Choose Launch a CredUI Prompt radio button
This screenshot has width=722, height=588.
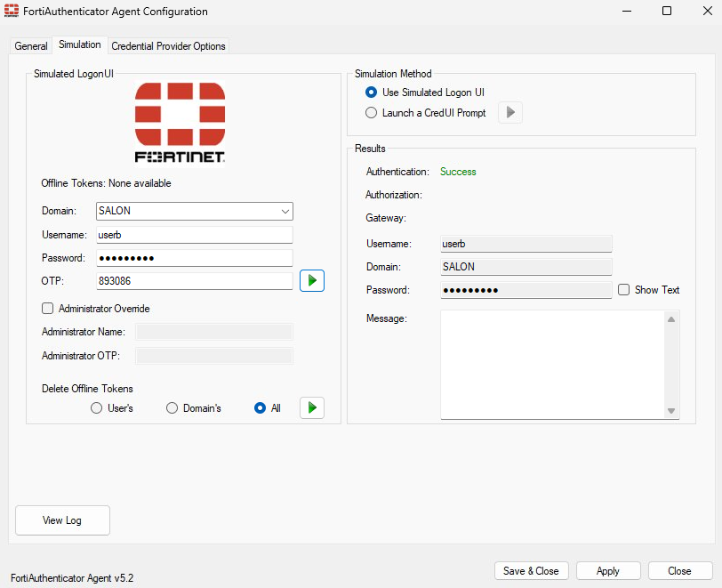[x=372, y=113]
